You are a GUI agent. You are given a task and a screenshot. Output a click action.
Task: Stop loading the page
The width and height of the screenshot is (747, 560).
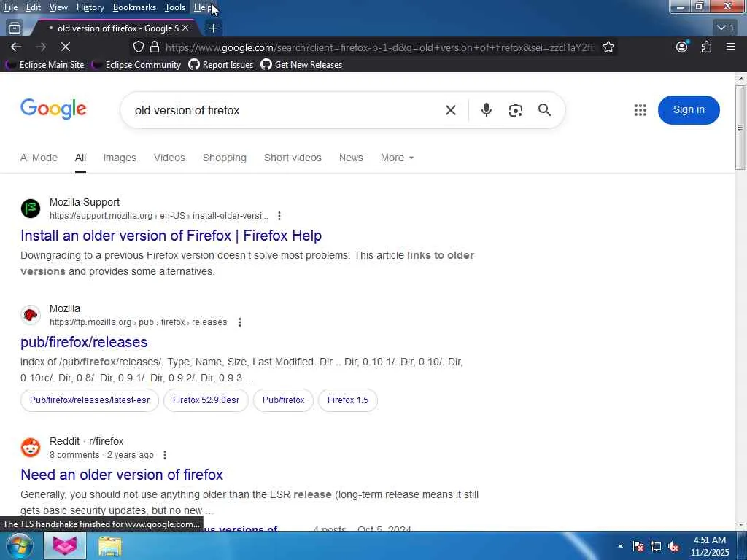point(65,47)
